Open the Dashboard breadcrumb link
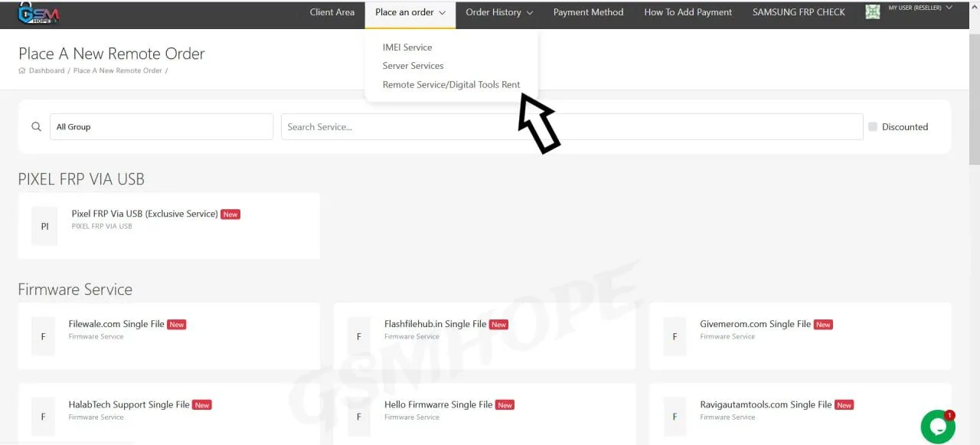The image size is (980, 445). [47, 71]
